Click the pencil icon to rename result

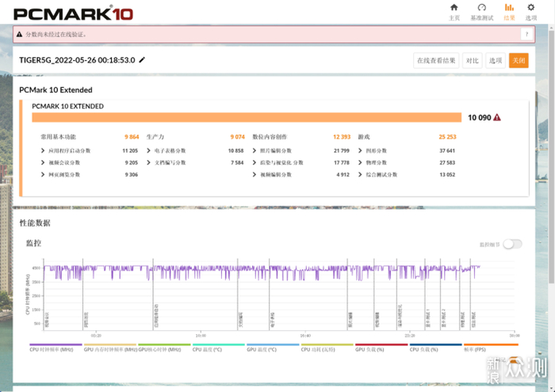click(x=142, y=59)
